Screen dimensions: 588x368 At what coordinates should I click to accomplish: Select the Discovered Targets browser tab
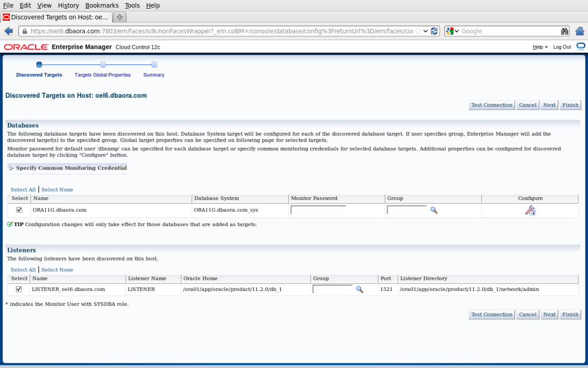click(56, 17)
